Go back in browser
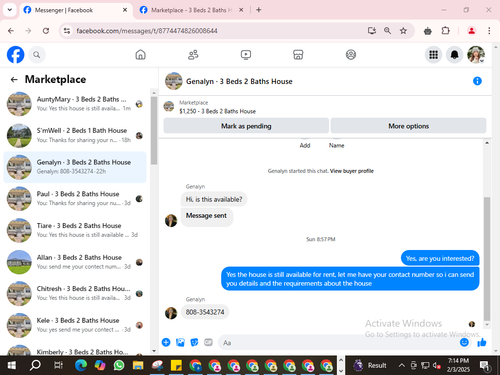The image size is (500, 375). (x=11, y=31)
